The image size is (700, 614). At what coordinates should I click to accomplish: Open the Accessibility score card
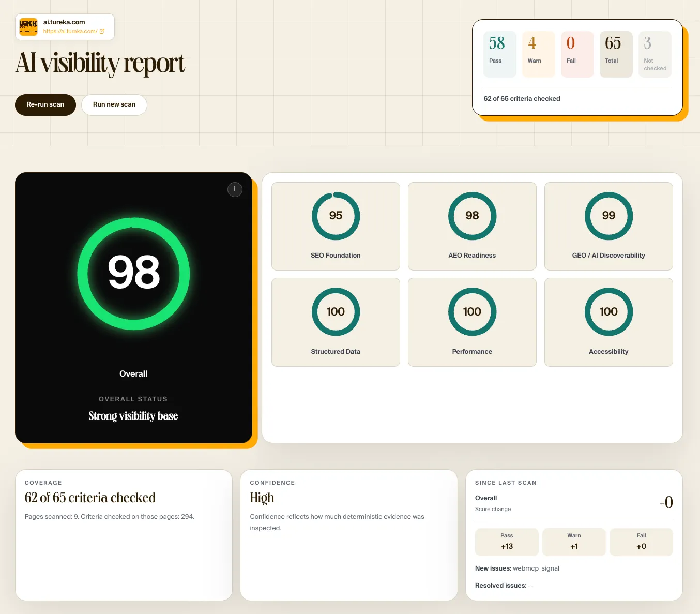click(608, 322)
